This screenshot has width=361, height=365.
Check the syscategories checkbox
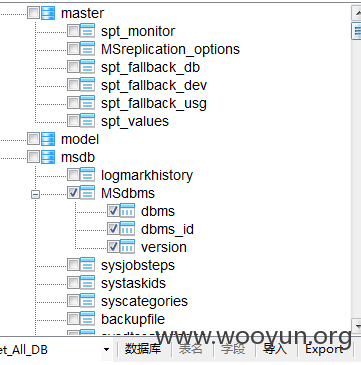click(x=73, y=301)
